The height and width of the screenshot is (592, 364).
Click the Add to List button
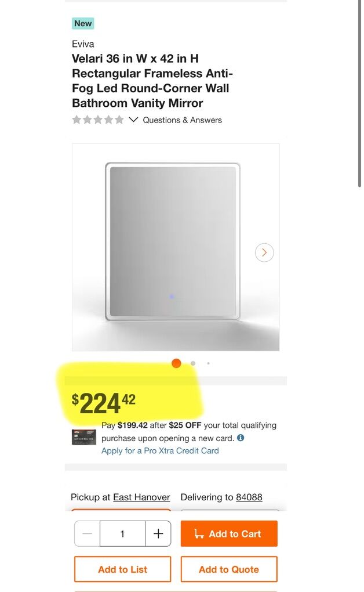click(123, 569)
